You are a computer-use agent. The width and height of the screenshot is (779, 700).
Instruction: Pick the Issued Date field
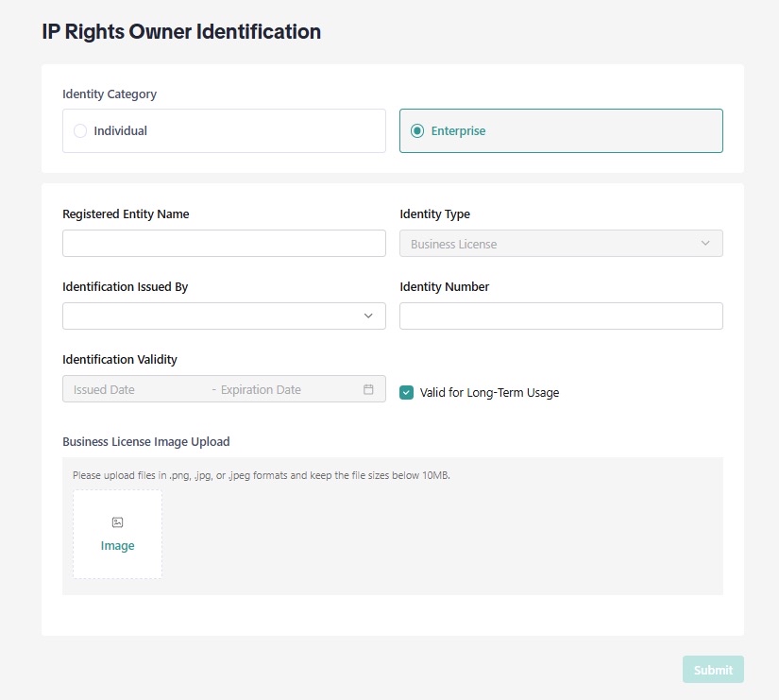click(x=123, y=389)
